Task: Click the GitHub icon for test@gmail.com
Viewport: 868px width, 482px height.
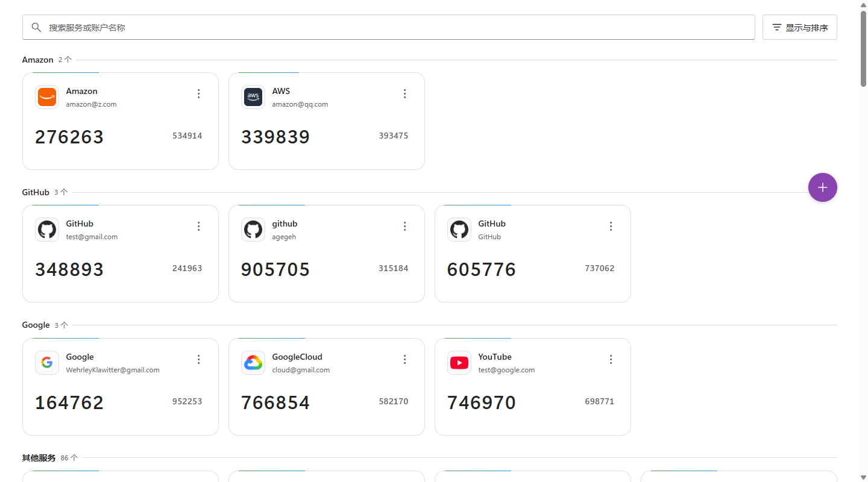Action: click(x=47, y=230)
